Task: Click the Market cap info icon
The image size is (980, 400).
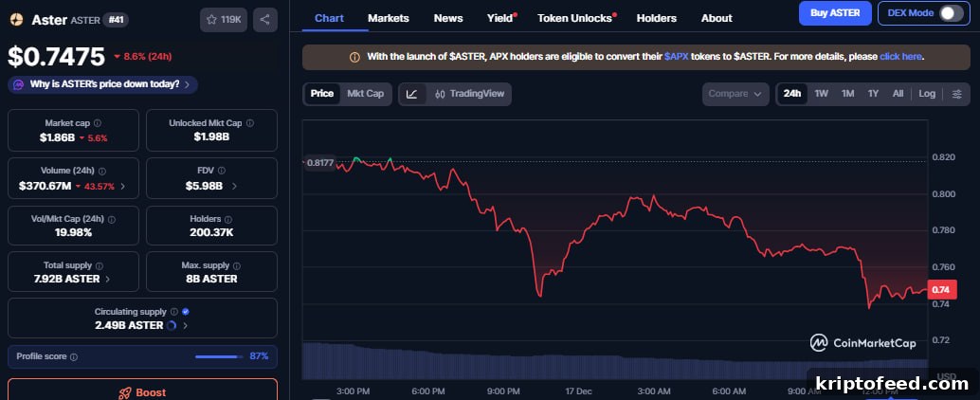Action: tap(98, 124)
